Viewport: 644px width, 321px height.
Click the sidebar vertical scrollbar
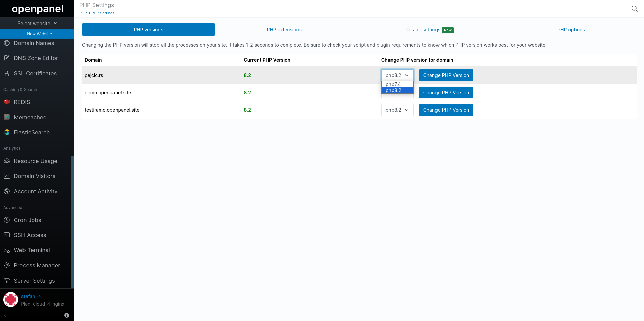73,222
